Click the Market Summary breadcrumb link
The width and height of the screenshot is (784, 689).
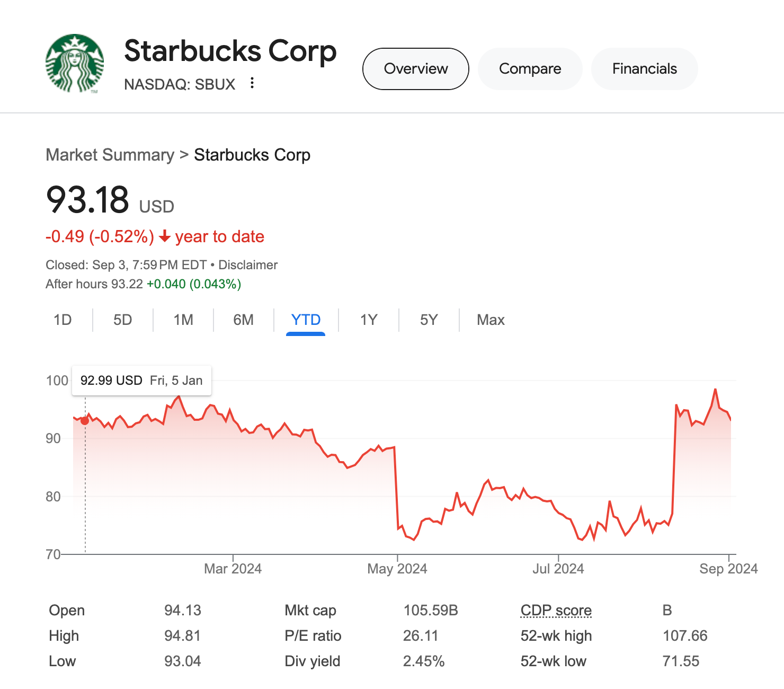pyautogui.click(x=110, y=155)
